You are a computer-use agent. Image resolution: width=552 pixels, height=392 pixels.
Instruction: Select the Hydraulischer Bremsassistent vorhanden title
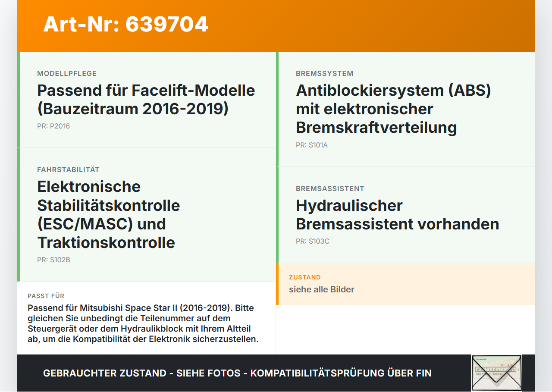(x=398, y=215)
